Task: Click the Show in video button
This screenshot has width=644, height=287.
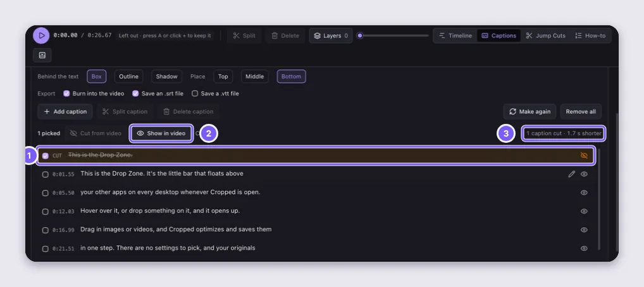Action: (x=161, y=133)
